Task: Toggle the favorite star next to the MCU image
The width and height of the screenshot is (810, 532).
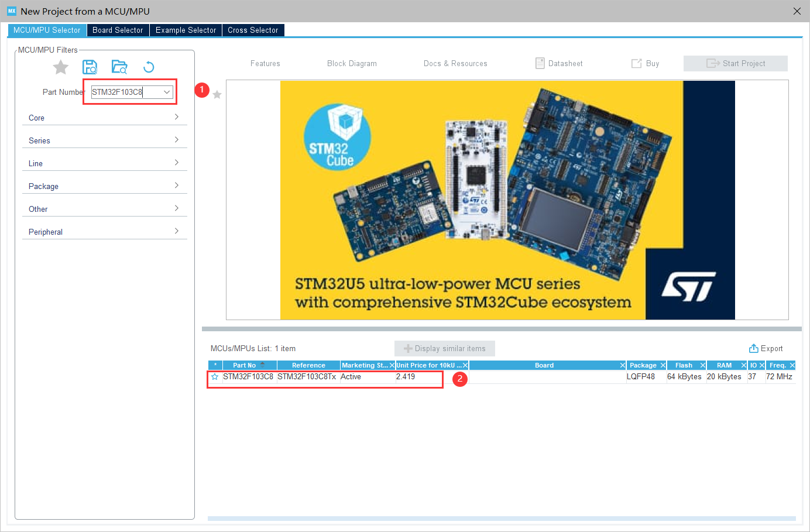Action: [217, 94]
